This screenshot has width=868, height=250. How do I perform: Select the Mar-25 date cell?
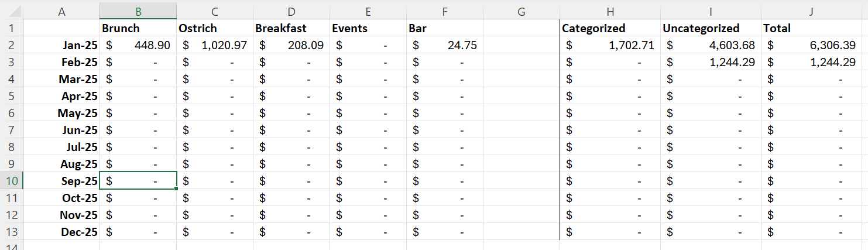61,79
